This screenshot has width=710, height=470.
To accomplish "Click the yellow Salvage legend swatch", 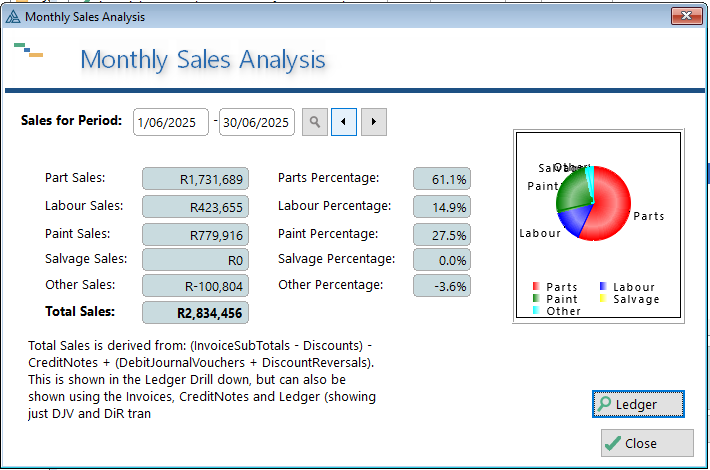I will 603,298.
